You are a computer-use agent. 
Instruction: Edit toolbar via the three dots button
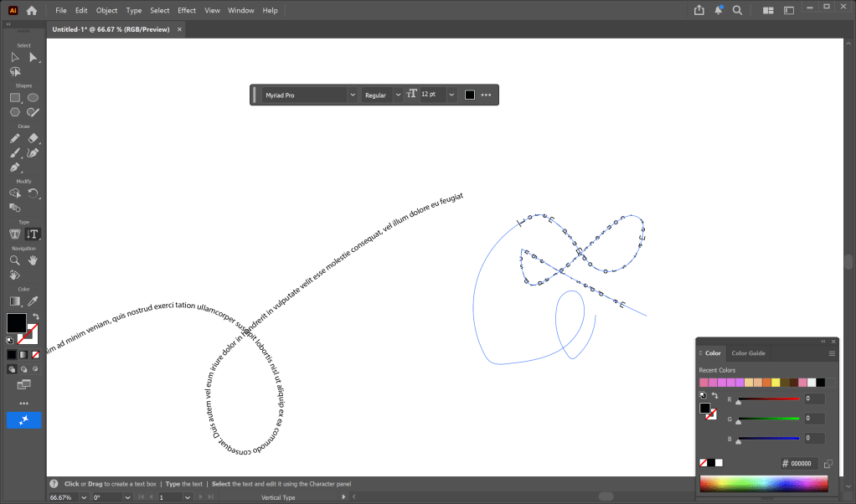pos(23,403)
